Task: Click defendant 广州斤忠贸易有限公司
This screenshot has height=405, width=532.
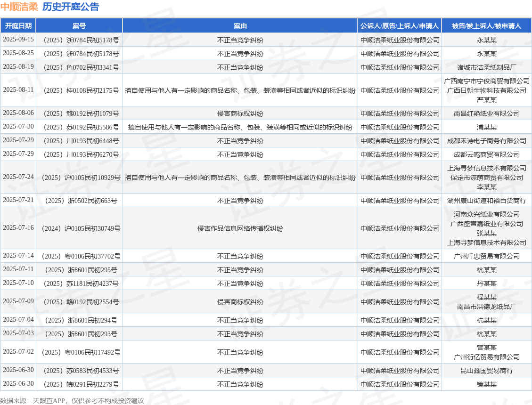Action: [487, 256]
